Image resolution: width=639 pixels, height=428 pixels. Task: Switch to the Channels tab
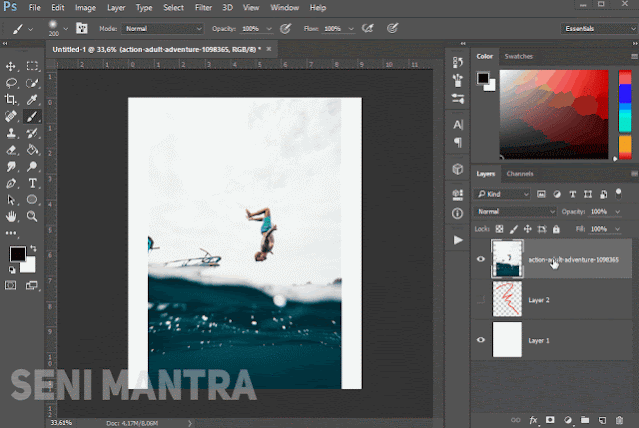pyautogui.click(x=520, y=174)
